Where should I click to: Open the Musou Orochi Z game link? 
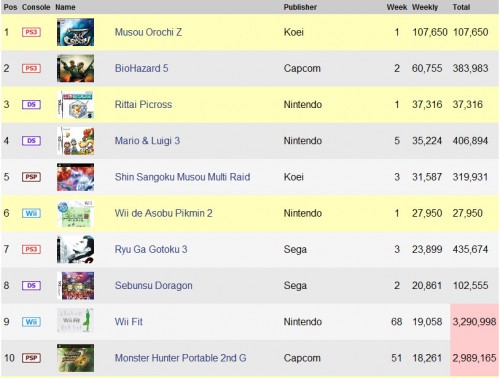point(148,32)
